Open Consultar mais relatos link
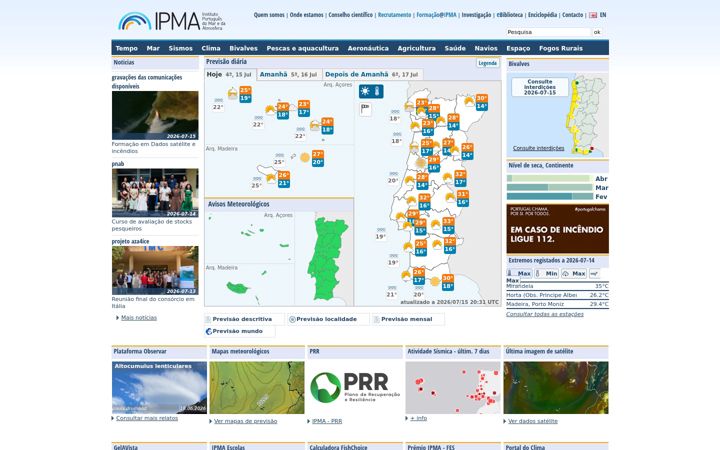The image size is (720, 450). (146, 418)
